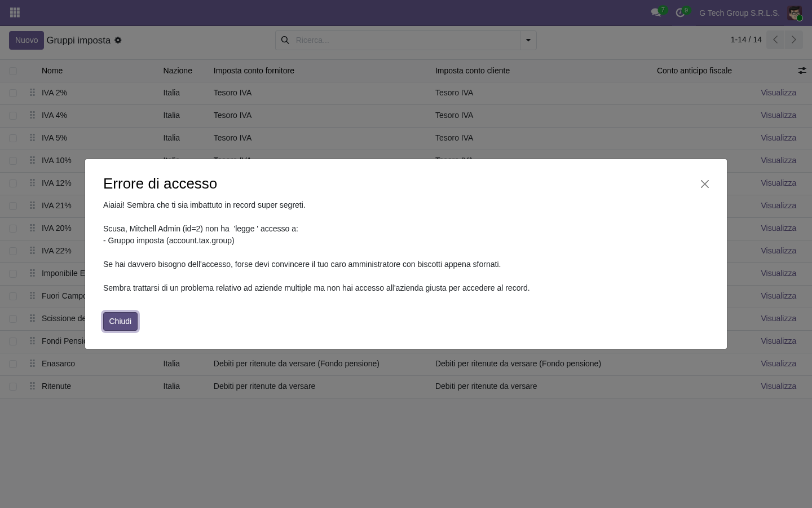This screenshot has height=508, width=812.
Task: Check the IVA 4% row checkbox
Action: tap(13, 115)
